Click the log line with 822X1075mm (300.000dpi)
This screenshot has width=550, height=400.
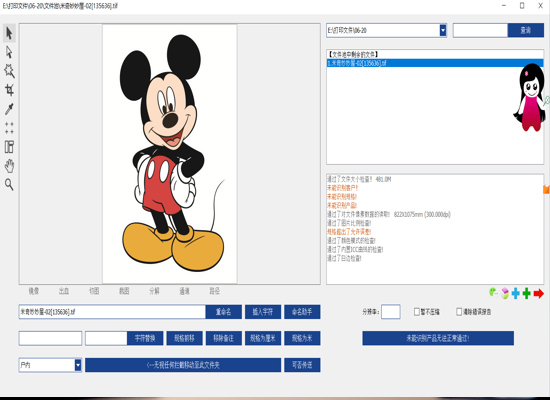click(x=389, y=214)
